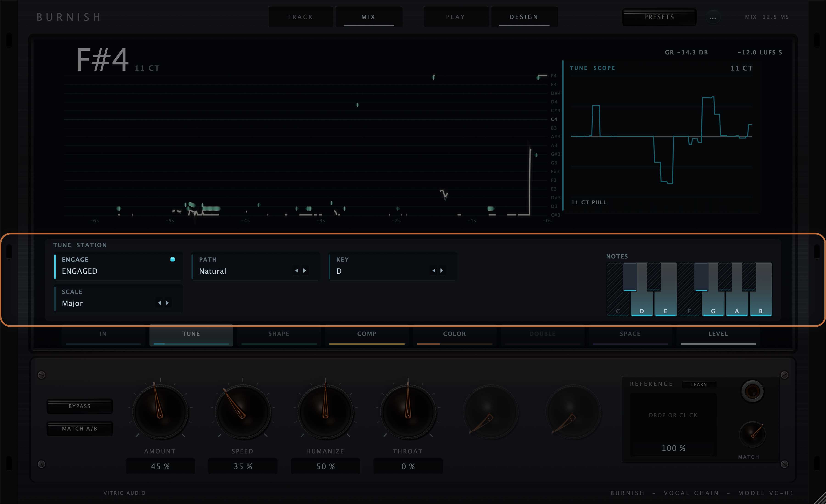Open the three-dot options menu

(713, 17)
